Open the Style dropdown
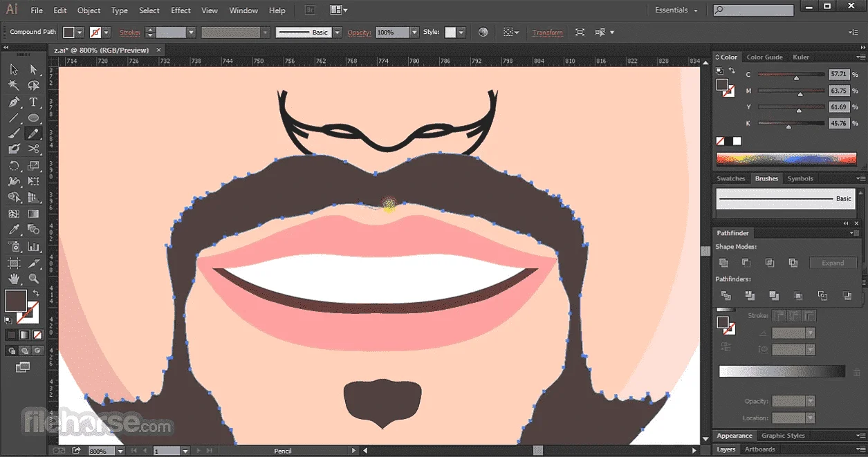This screenshot has height=457, width=868. pyautogui.click(x=461, y=32)
